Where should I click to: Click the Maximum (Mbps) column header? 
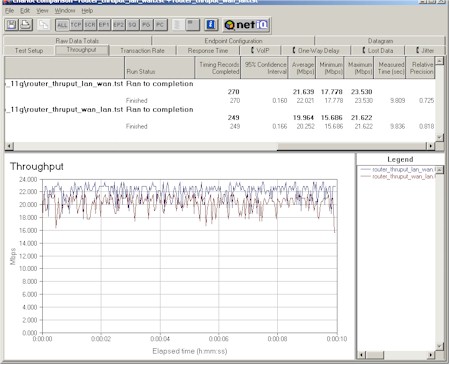click(x=359, y=68)
